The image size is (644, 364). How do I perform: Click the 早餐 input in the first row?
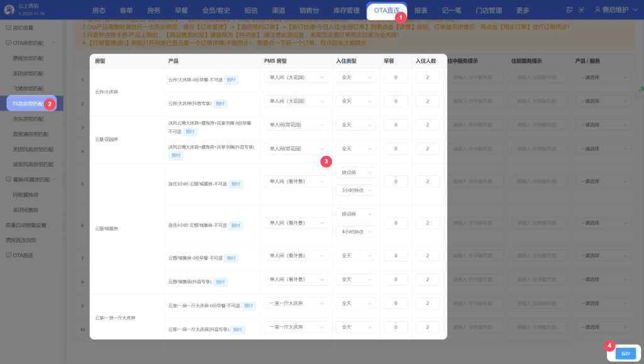pyautogui.click(x=396, y=77)
